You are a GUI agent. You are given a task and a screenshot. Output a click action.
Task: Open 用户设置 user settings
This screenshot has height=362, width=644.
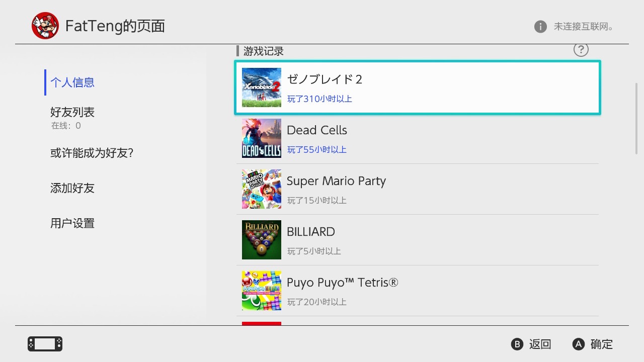72,223
